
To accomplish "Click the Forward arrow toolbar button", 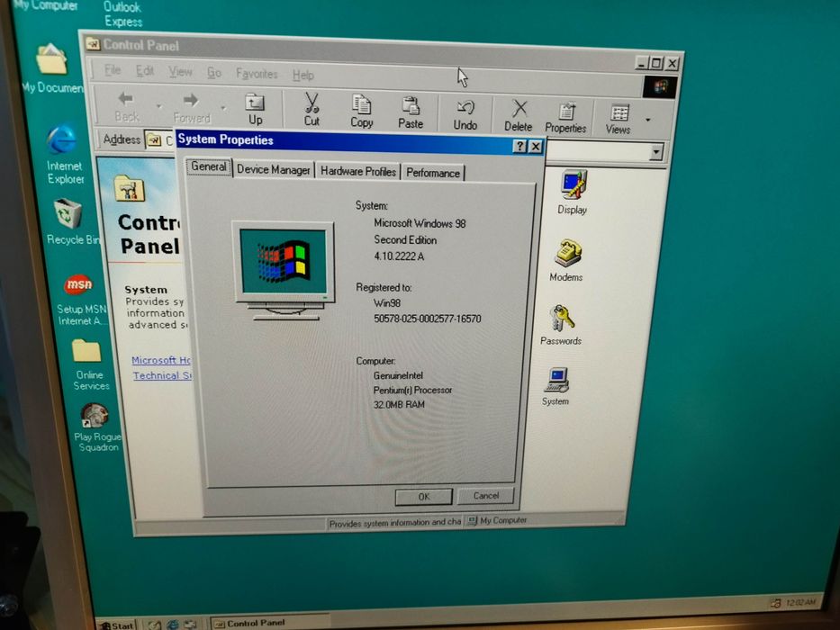I will click(191, 108).
